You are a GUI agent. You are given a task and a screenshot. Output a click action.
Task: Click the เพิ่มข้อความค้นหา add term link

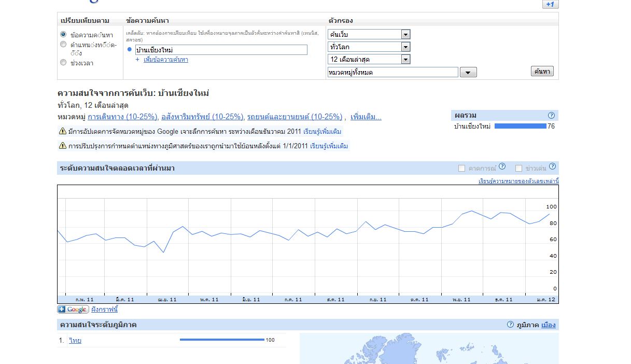pos(165,60)
